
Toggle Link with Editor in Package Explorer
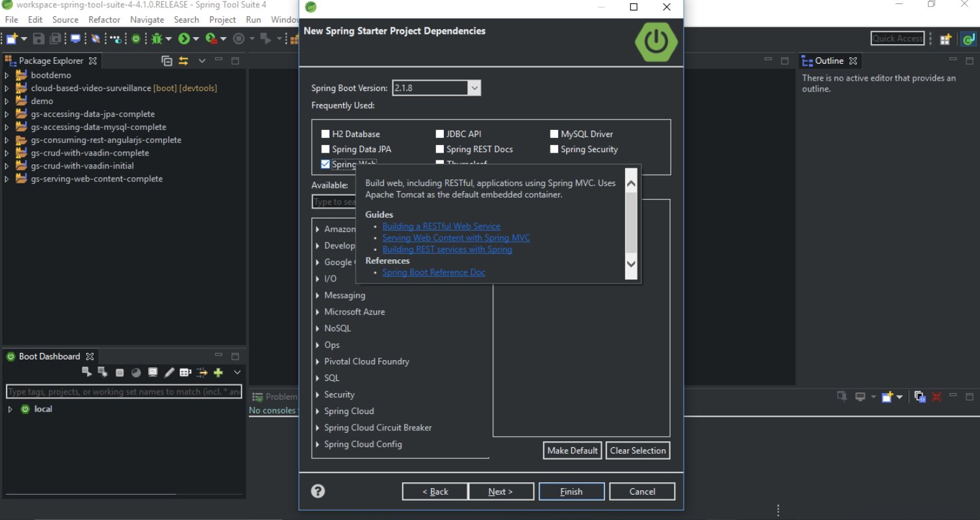coord(183,60)
